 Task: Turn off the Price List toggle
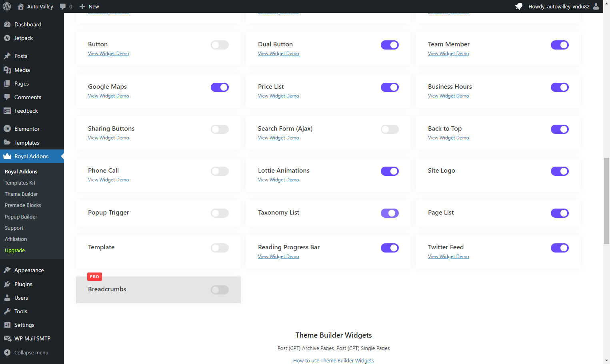pos(390,88)
